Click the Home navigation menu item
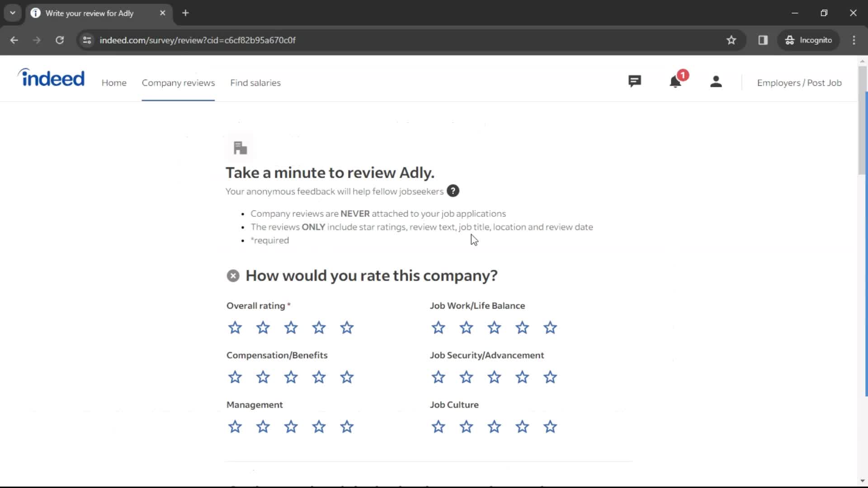This screenshot has width=868, height=488. click(114, 82)
